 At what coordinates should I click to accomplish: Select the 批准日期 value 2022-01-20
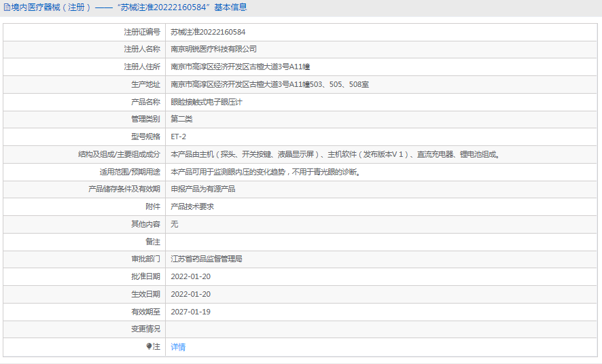coord(191,276)
